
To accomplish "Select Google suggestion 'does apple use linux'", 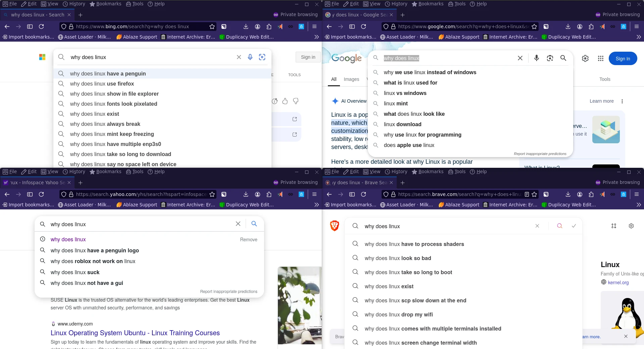I will coord(470,145).
